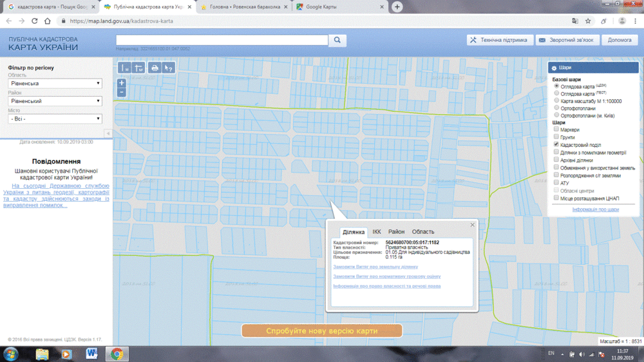Reload the page in Chrome
Screen dimensions: 644x362
pos(35,21)
